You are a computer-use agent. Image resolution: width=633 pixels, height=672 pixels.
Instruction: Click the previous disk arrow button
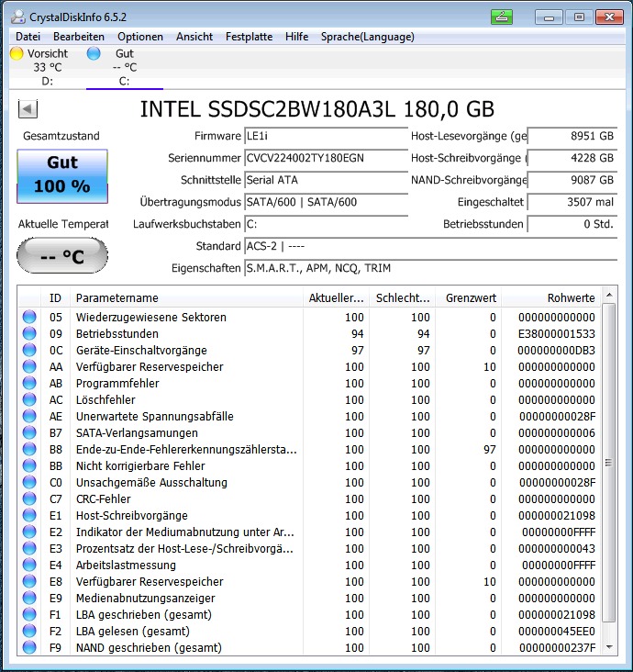click(28, 109)
